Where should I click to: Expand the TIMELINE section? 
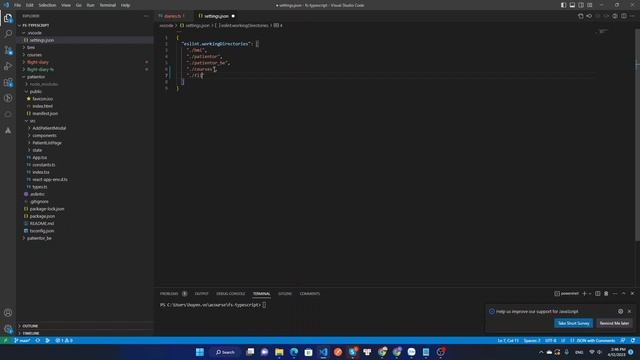[x=31, y=333]
